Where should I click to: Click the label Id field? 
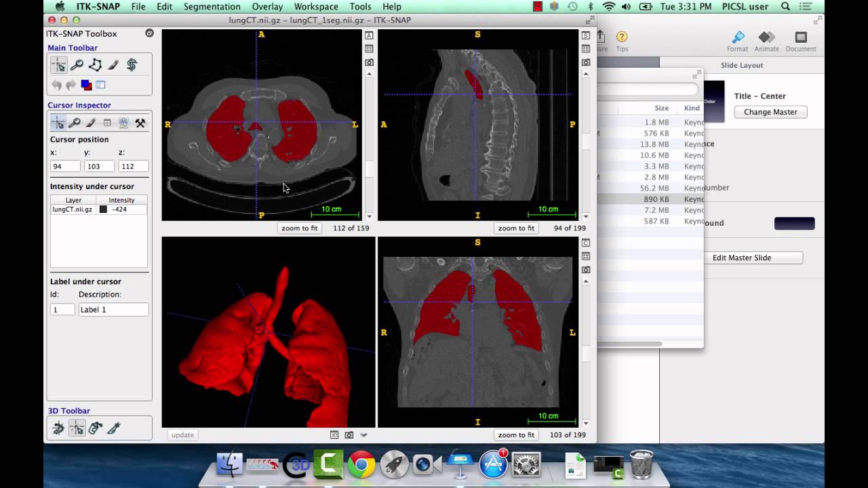[62, 310]
